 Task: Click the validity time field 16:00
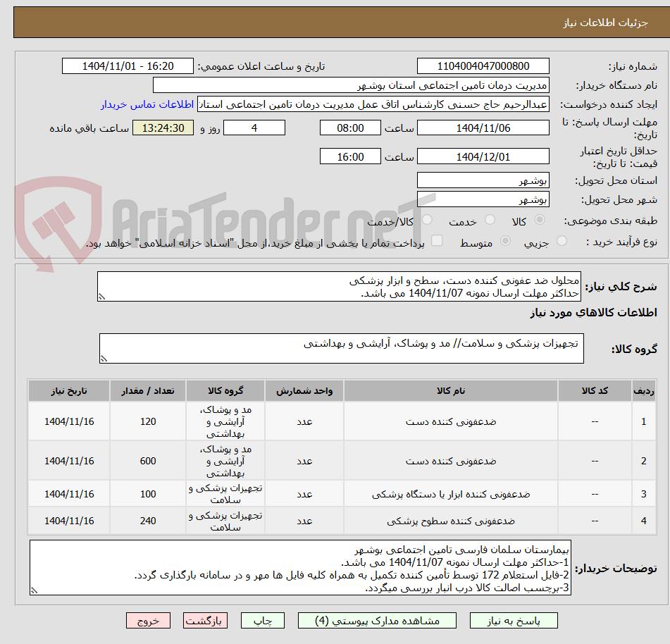point(350,156)
